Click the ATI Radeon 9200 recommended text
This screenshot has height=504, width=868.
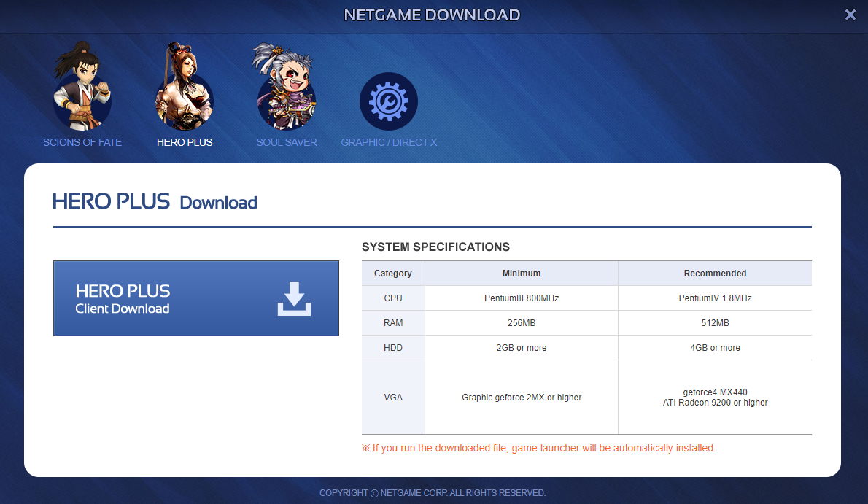point(715,403)
